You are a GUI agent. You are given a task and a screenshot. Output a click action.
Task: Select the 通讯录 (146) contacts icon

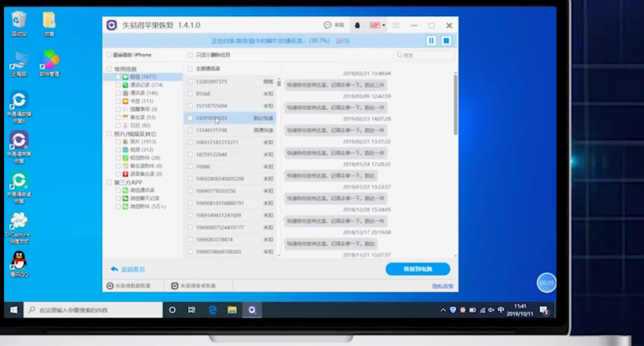click(x=125, y=93)
